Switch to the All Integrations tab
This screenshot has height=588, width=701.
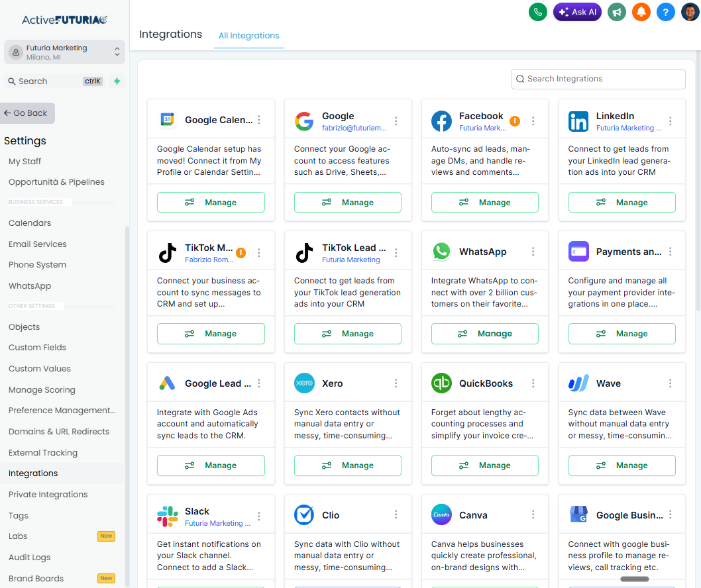pyautogui.click(x=249, y=36)
